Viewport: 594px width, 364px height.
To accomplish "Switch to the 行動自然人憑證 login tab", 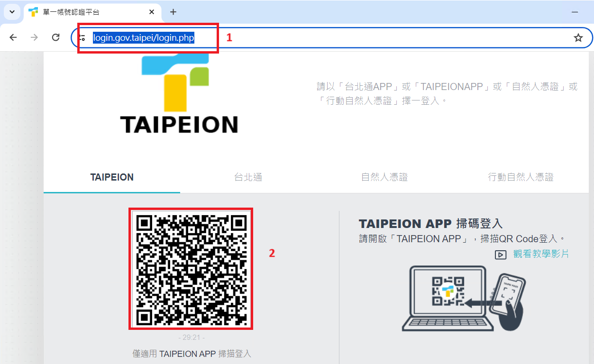I will 521,177.
